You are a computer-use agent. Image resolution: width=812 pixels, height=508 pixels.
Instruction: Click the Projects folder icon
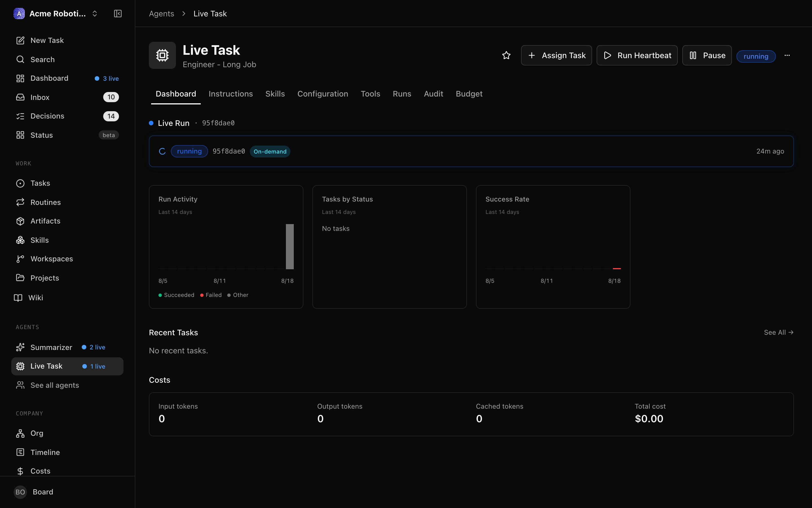coord(20,278)
